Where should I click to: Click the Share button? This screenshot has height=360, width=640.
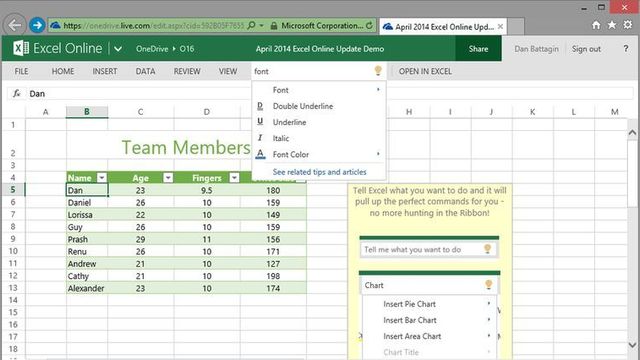(x=478, y=49)
